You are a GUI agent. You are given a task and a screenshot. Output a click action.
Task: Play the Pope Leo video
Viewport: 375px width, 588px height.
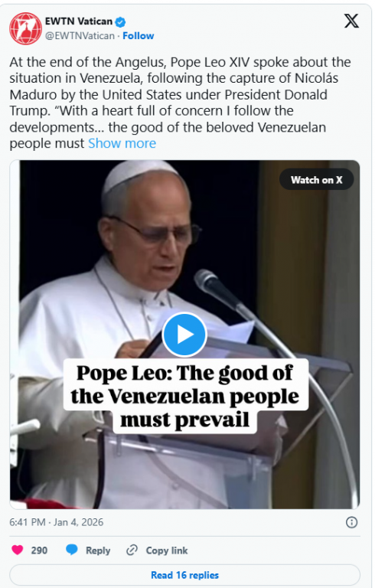click(184, 334)
